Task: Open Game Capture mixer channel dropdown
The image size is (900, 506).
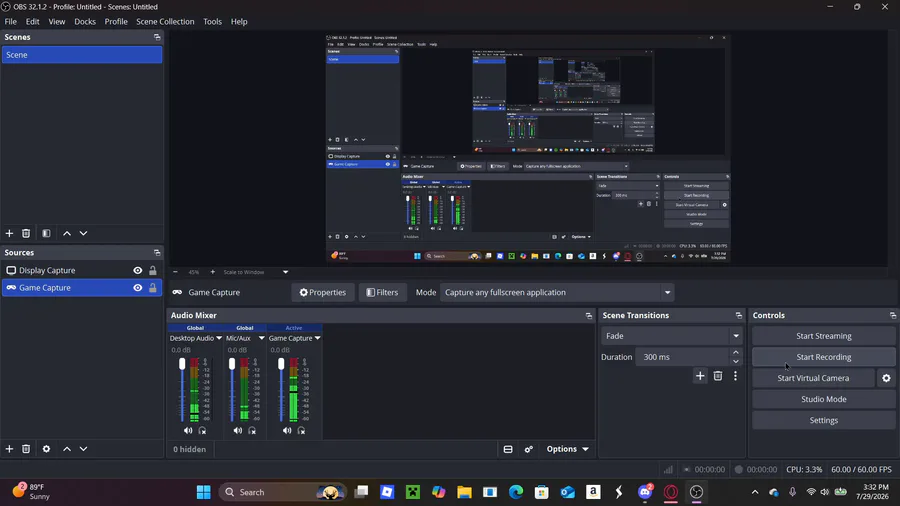Action: click(317, 338)
